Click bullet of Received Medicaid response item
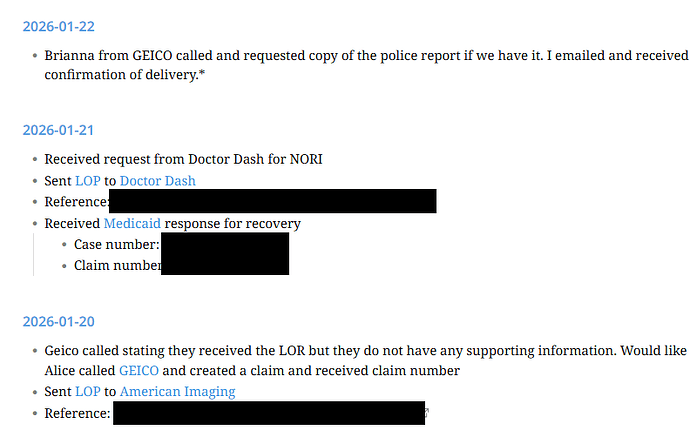This screenshot has height=437, width=690. click(35, 223)
